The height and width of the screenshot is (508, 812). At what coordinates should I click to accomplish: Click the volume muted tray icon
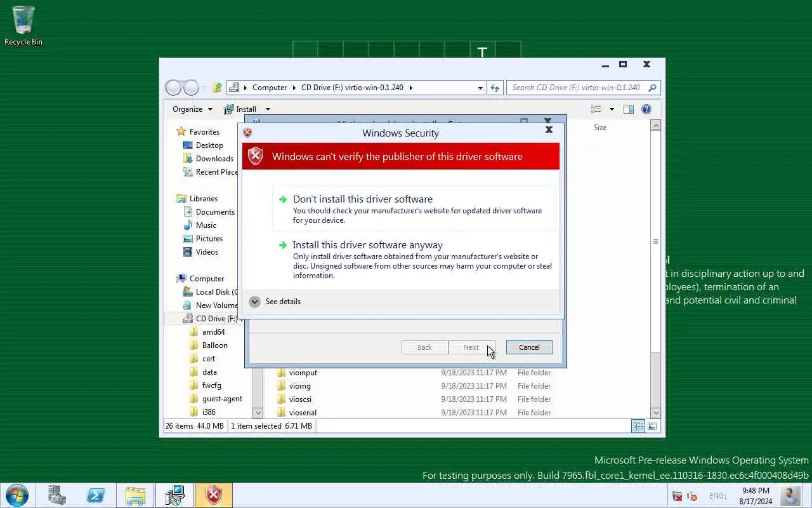click(692, 496)
